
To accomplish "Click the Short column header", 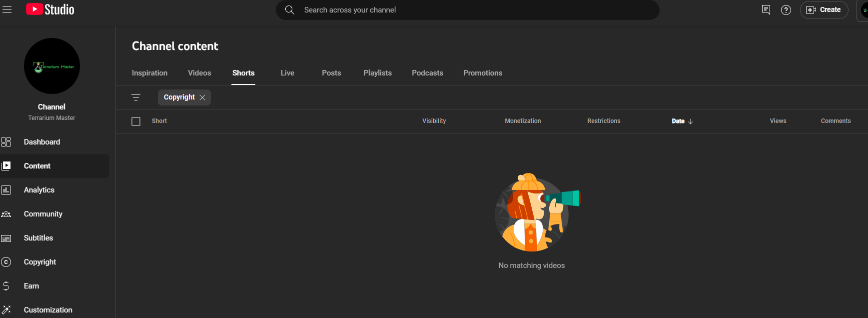I will coord(159,121).
